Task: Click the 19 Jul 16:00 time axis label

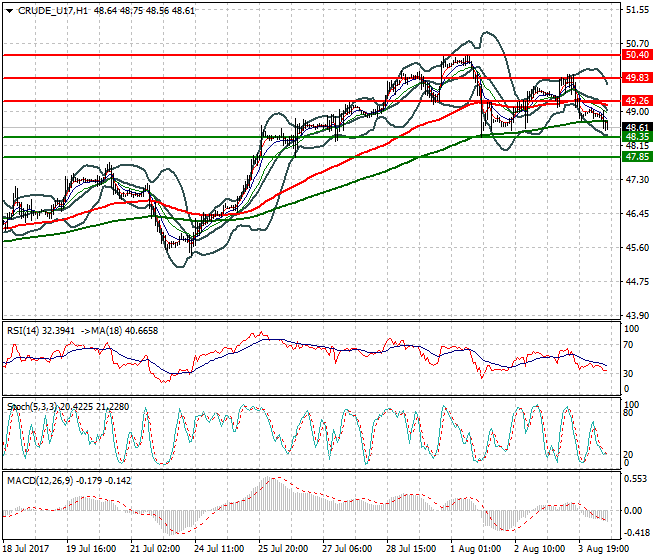Action: pyautogui.click(x=91, y=549)
